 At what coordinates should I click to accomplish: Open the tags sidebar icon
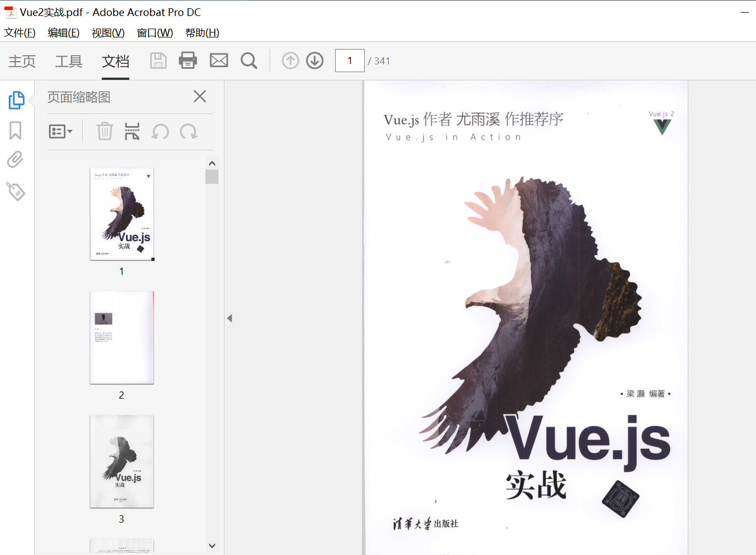[x=16, y=191]
